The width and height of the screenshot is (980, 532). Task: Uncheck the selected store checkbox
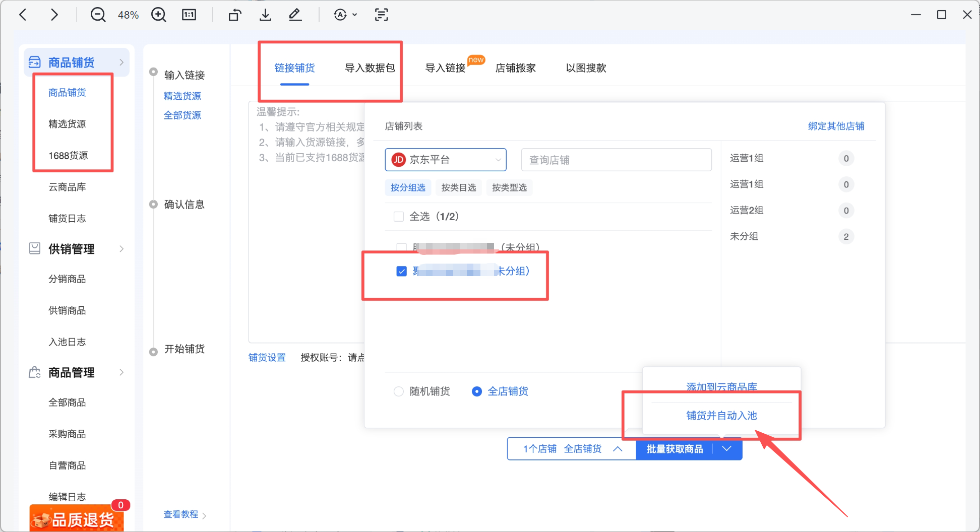click(x=402, y=272)
